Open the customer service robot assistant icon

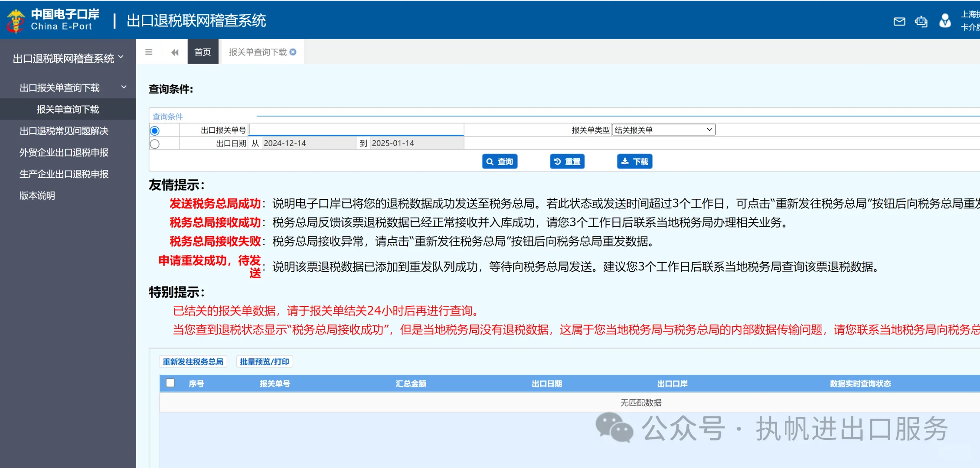coord(921,21)
